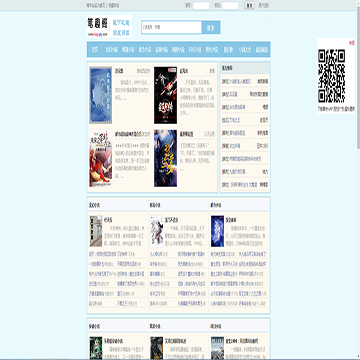The image size is (360, 360).
Task: Open the first book cover in 玄幻小说 section
Action: (x=96, y=231)
